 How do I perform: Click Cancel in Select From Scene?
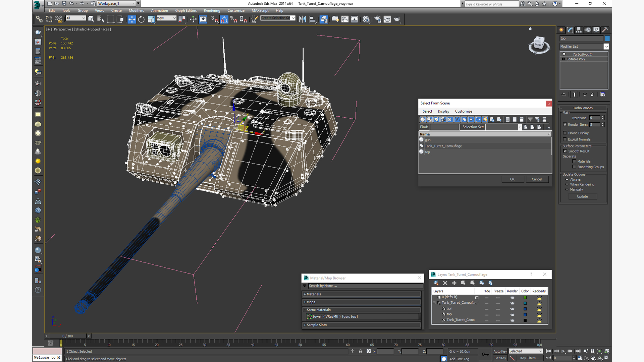[537, 179]
